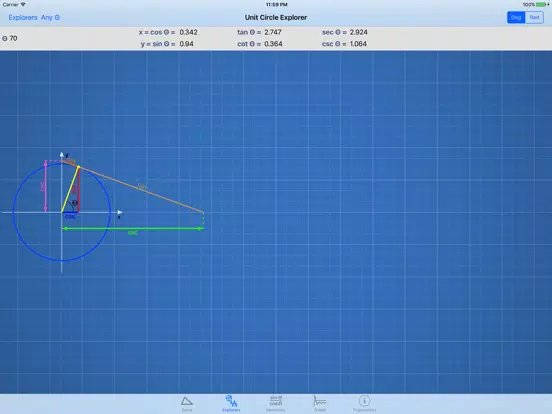Click the y-axis arrowhead
This screenshot has height=414, width=552.
pos(62,154)
